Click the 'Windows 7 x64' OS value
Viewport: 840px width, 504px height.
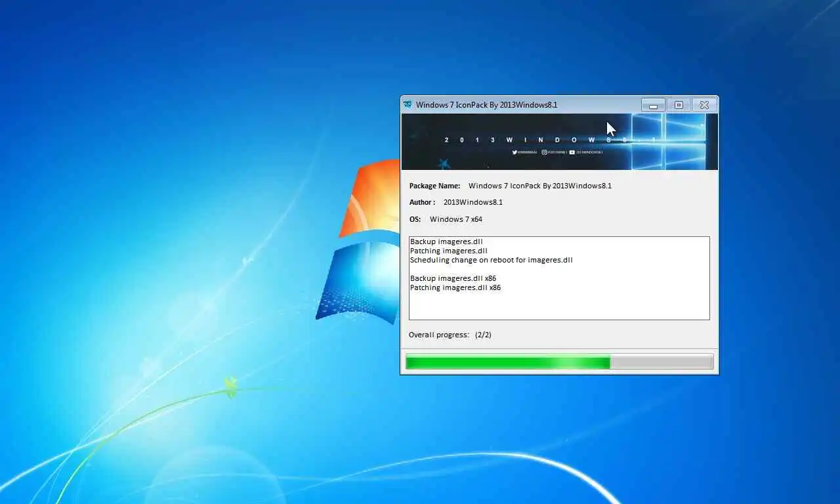(456, 219)
